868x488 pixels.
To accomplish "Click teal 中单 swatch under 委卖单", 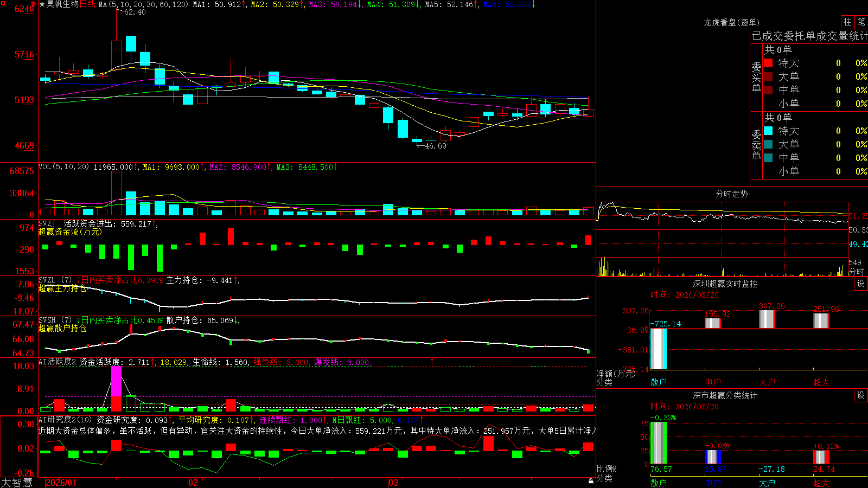I will 768,158.
